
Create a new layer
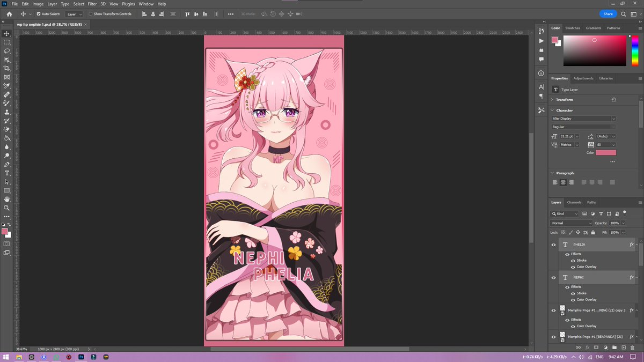point(623,348)
